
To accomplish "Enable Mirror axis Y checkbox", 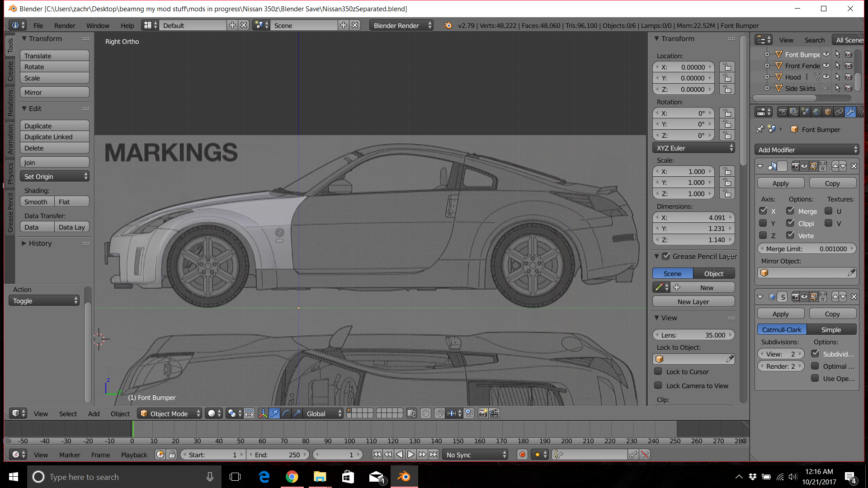I will (x=763, y=223).
